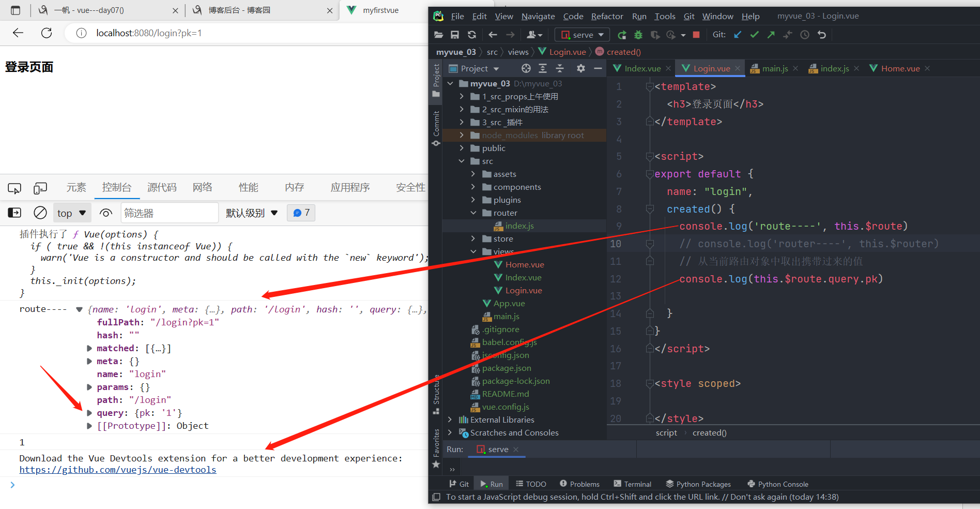Click the 筛选器 console filter field
Viewport: 980px width, 509px height.
(x=170, y=213)
